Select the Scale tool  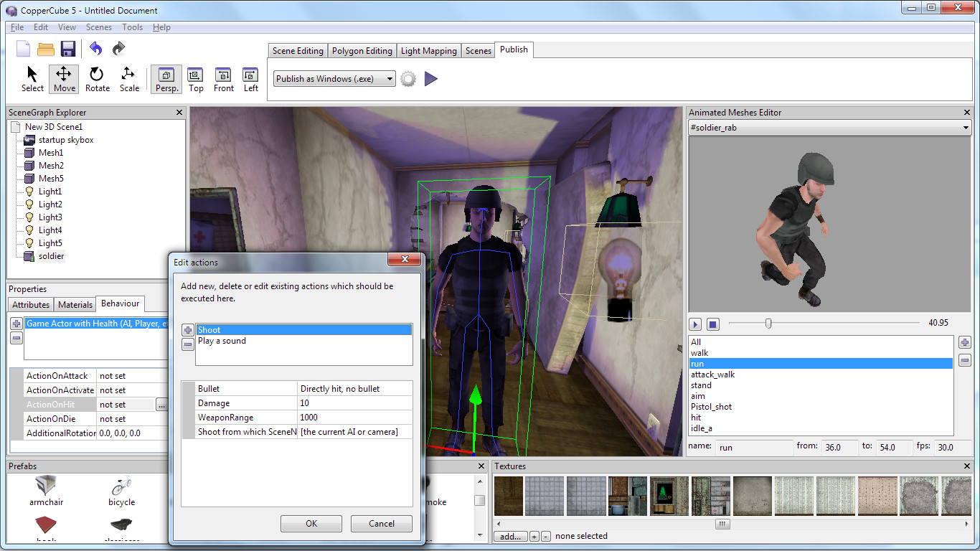point(128,79)
